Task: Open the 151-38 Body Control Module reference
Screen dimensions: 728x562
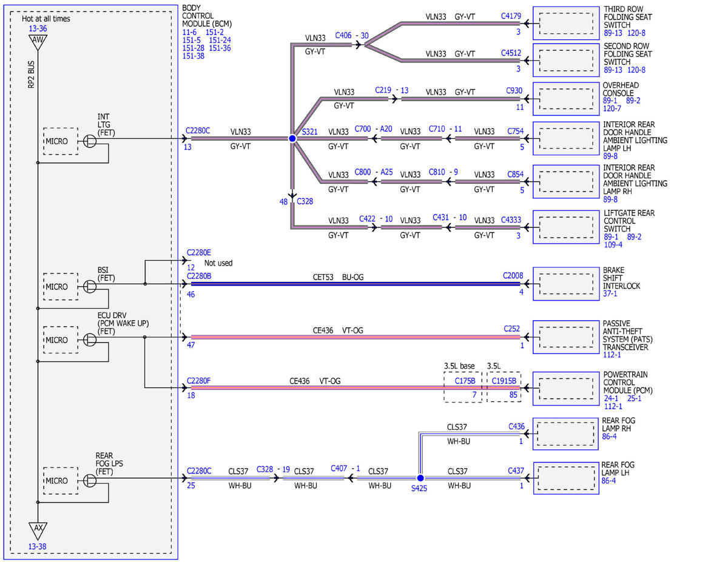Action: pyautogui.click(x=194, y=56)
